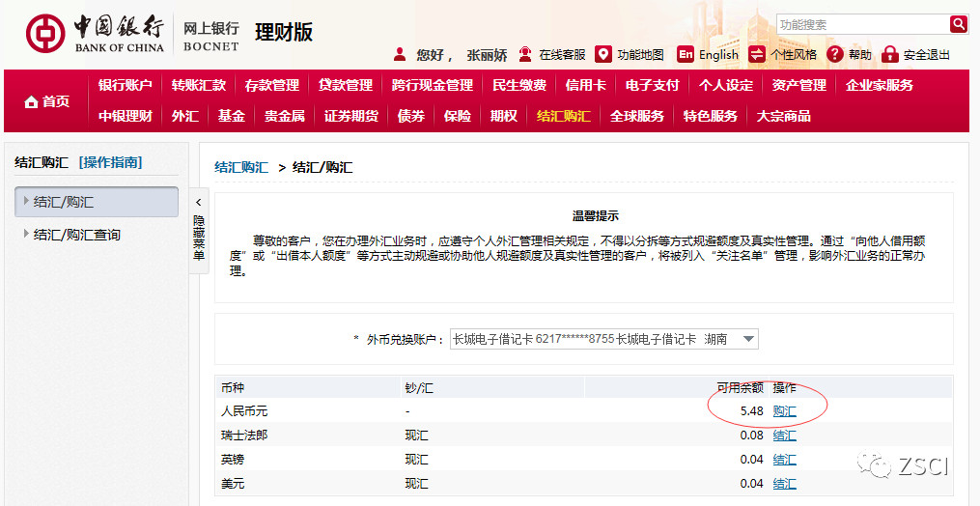Click the 结汇购汇 breadcrumb link

(241, 167)
